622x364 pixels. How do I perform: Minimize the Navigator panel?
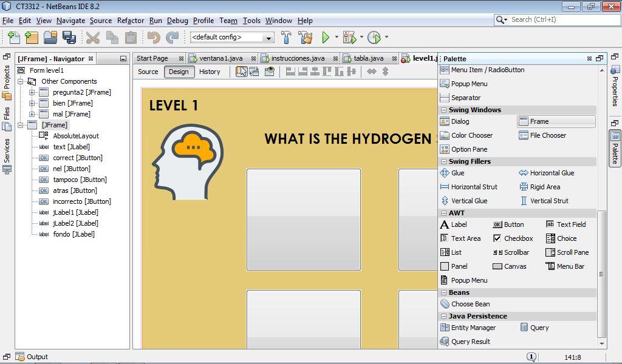[x=123, y=59]
